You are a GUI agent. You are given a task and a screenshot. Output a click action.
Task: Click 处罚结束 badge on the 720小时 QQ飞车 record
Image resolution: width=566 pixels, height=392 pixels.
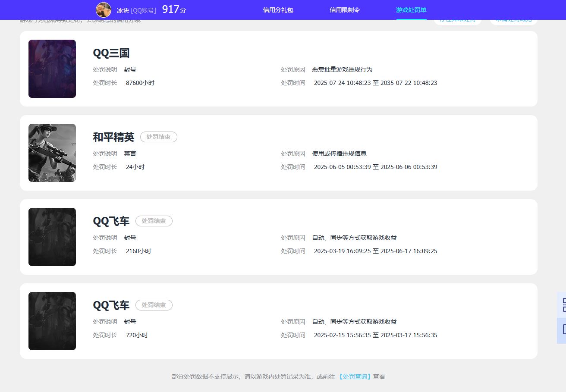tap(154, 305)
